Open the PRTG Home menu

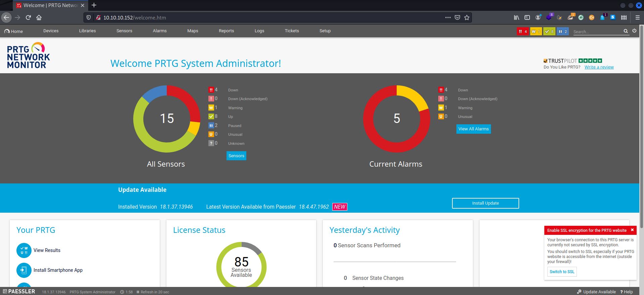(x=14, y=31)
